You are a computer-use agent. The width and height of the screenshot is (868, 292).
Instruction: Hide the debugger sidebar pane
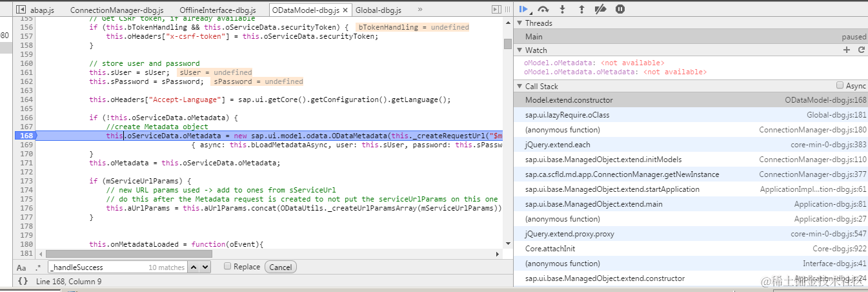pyautogui.click(x=496, y=10)
